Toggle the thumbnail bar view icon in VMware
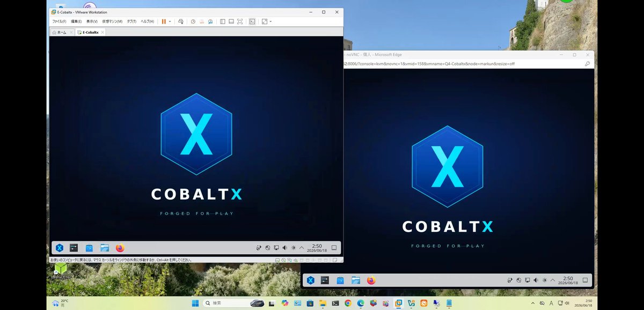Image resolution: width=644 pixels, height=310 pixels. click(x=231, y=21)
